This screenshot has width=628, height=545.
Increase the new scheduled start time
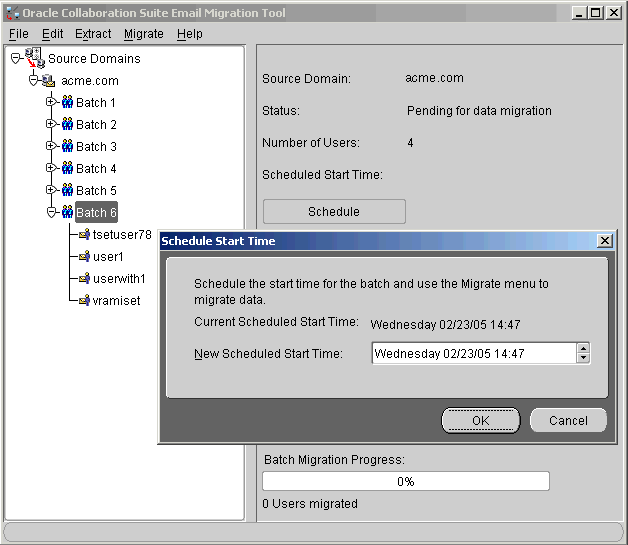(584, 348)
